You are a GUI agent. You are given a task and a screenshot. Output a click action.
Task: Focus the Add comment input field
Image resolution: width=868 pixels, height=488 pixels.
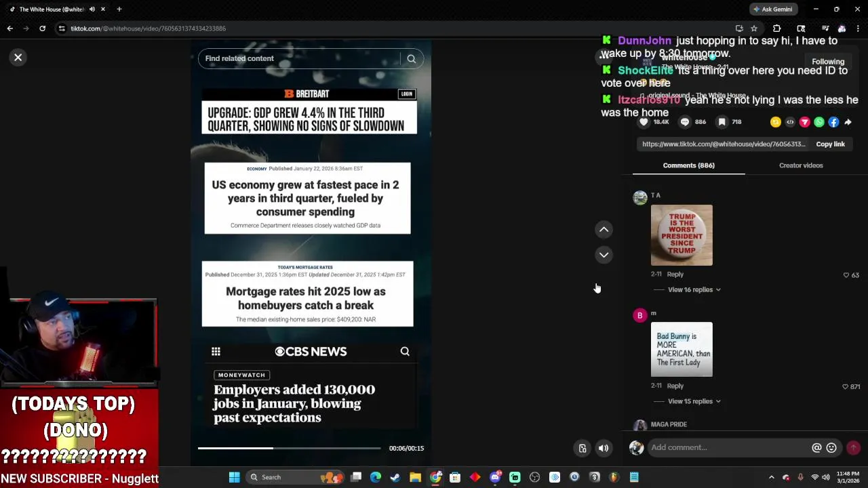tap(729, 447)
